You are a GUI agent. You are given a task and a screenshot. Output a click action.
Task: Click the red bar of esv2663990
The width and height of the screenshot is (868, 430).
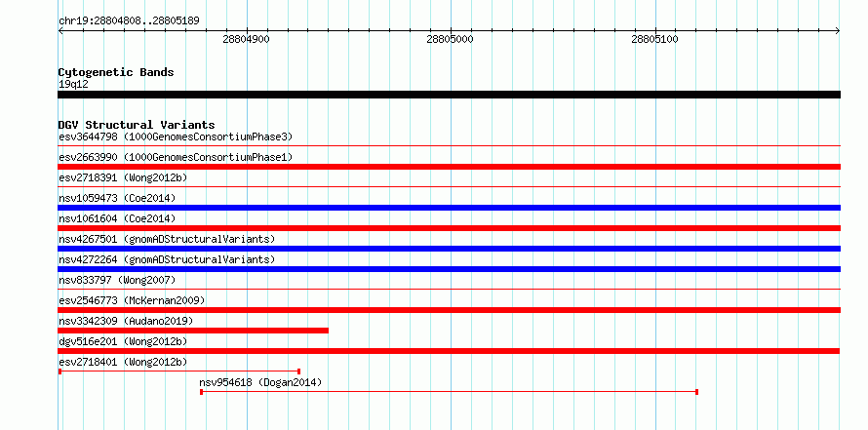click(449, 167)
